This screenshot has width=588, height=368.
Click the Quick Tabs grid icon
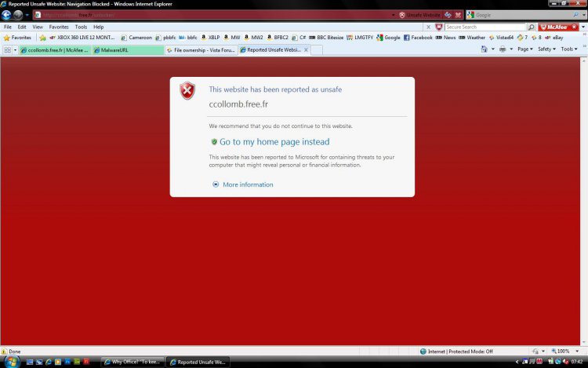pyautogui.click(x=7, y=50)
